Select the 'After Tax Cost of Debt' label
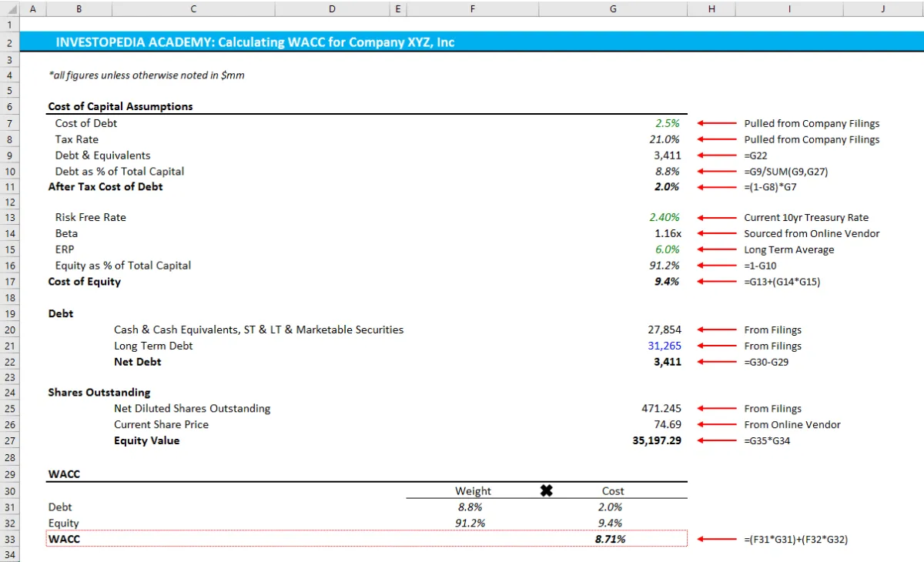Image resolution: width=924 pixels, height=562 pixels. click(x=105, y=186)
